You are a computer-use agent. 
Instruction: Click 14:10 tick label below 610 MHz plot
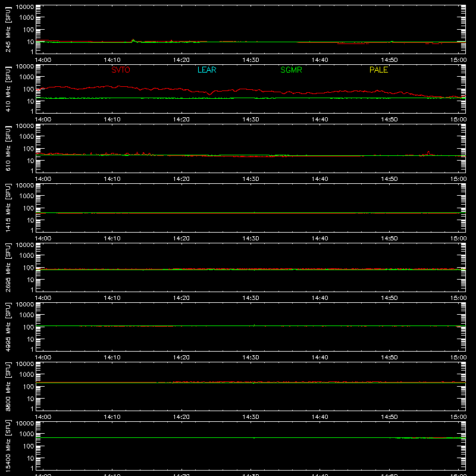coord(112,179)
